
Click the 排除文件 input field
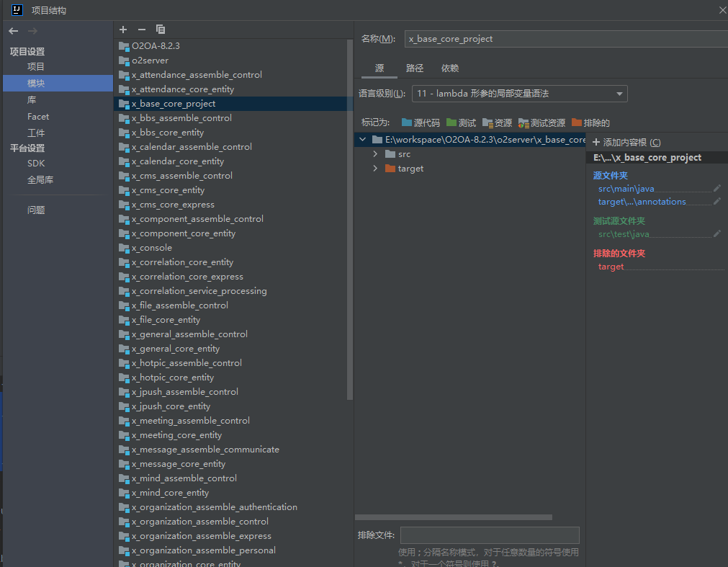[490, 535]
